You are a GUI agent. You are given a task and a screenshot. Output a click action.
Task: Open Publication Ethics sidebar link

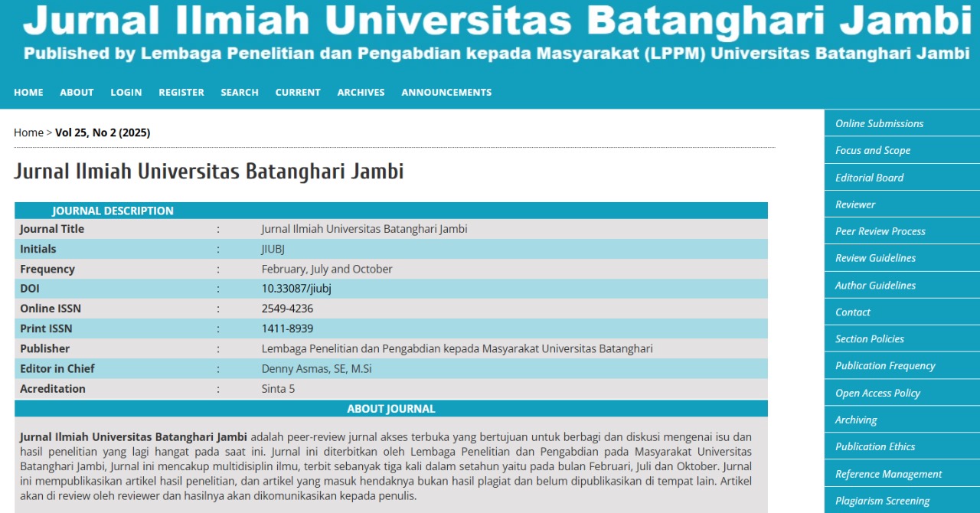click(875, 446)
